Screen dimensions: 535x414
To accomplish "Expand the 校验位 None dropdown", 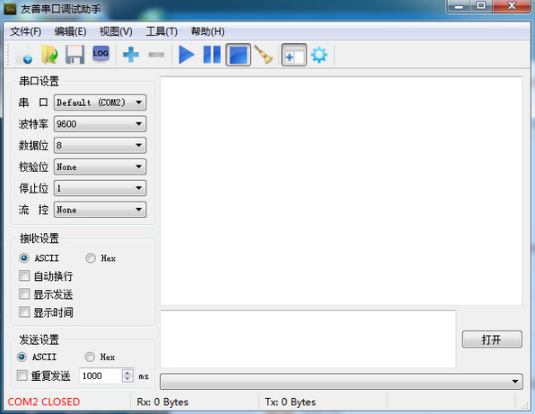I will (x=100, y=167).
